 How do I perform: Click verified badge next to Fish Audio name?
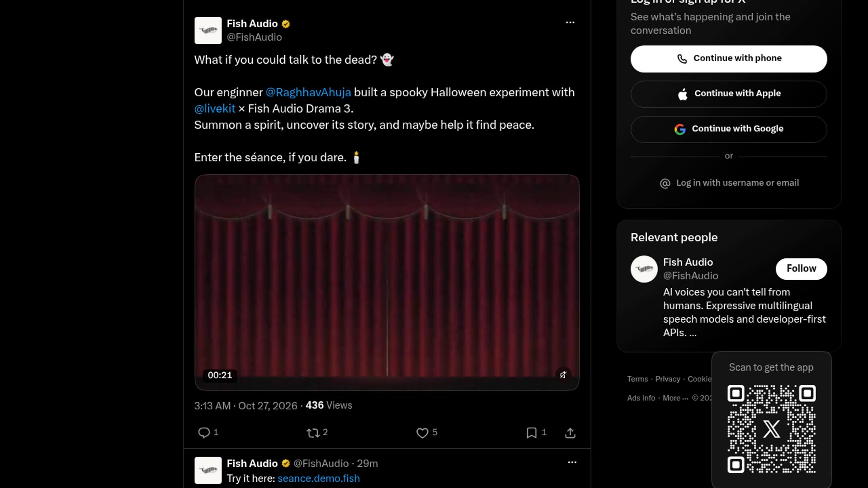tap(286, 24)
